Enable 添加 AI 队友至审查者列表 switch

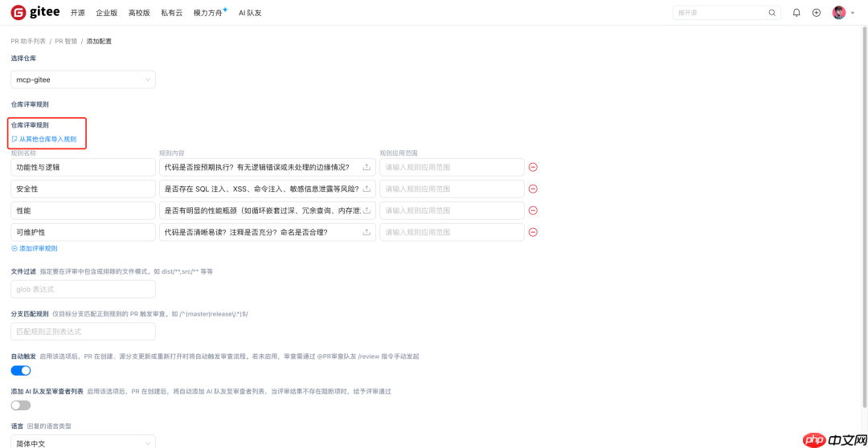tap(20, 405)
